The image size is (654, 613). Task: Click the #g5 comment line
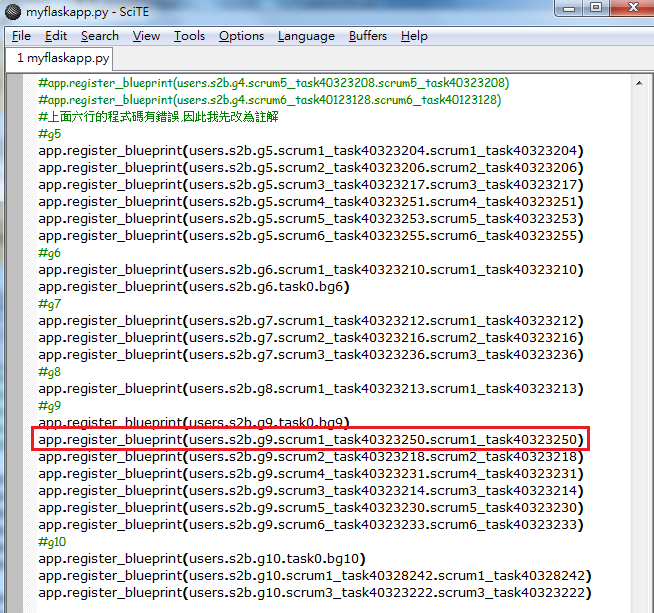(50, 134)
